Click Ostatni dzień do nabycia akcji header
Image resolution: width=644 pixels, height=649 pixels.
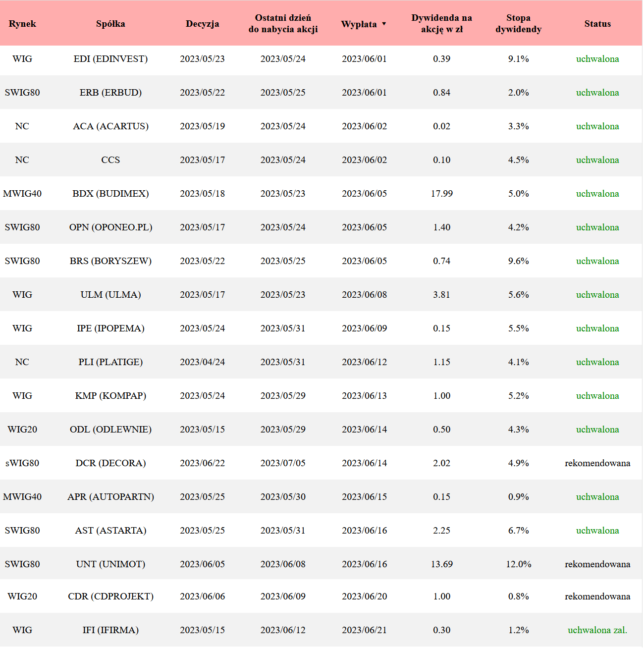click(x=283, y=24)
